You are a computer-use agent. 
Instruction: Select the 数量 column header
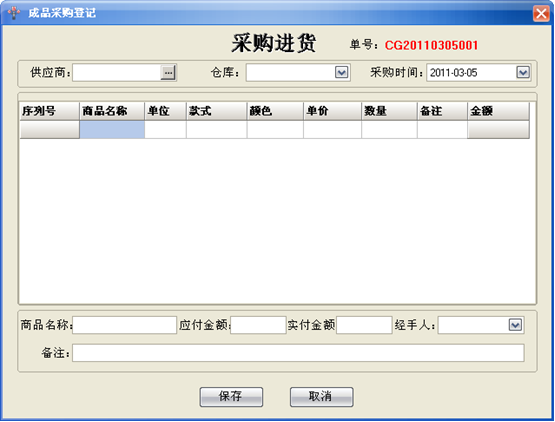389,111
